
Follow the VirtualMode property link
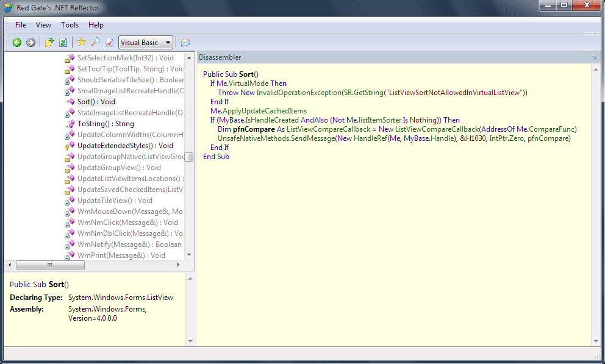pyautogui.click(x=248, y=84)
